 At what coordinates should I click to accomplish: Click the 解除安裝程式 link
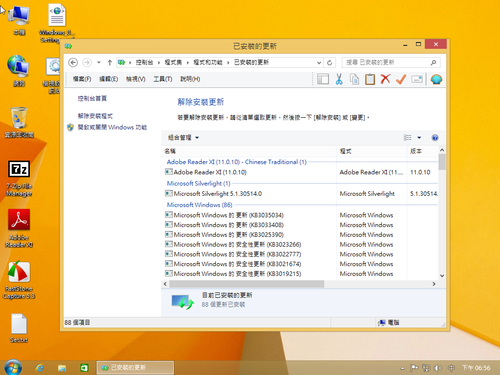95,116
